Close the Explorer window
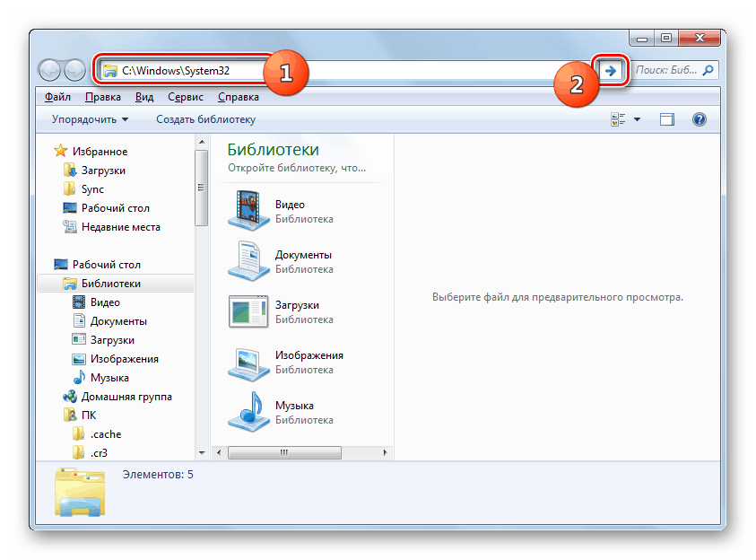The image size is (756, 560). pos(700,38)
